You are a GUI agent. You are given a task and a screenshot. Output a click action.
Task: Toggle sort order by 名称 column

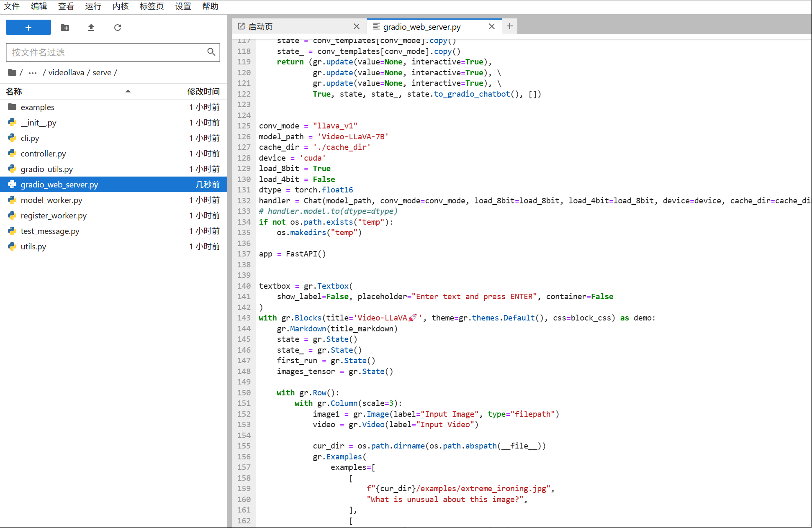67,91
